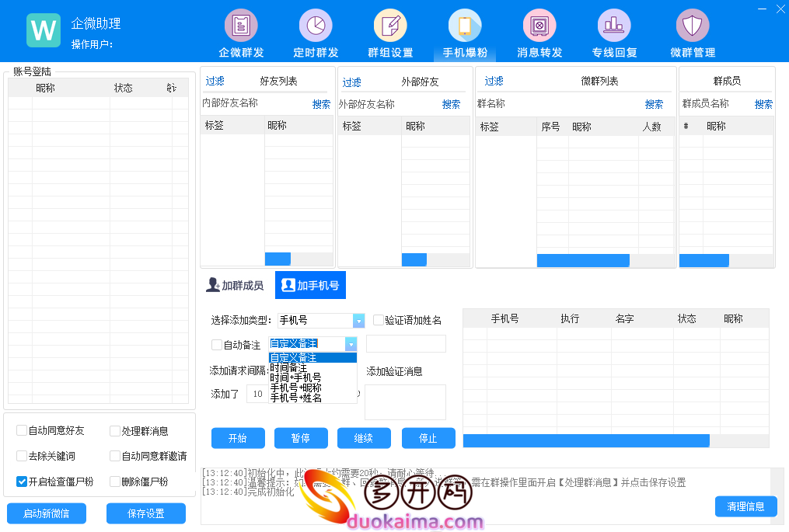Uncheck 开启检查僵尸粉 checkbox
The width and height of the screenshot is (789, 532).
(22, 482)
